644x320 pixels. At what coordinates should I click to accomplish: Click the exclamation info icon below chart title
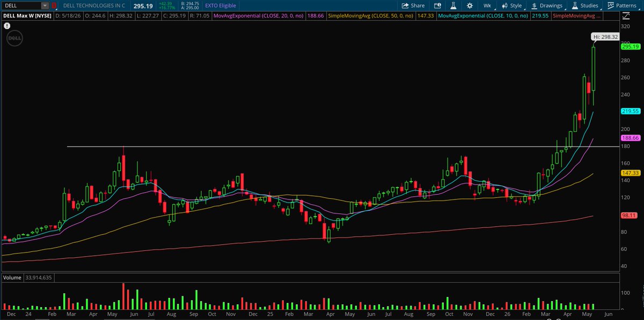pyautogui.click(x=8, y=26)
